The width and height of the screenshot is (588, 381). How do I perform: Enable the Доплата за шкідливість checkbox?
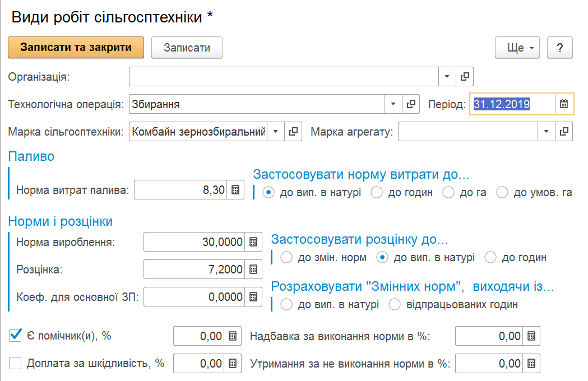tap(15, 363)
